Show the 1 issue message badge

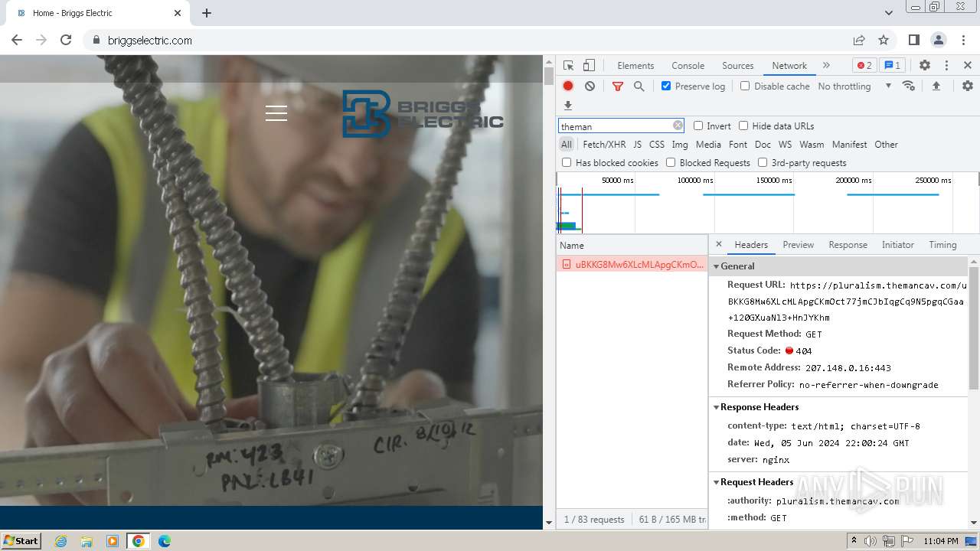click(x=892, y=66)
